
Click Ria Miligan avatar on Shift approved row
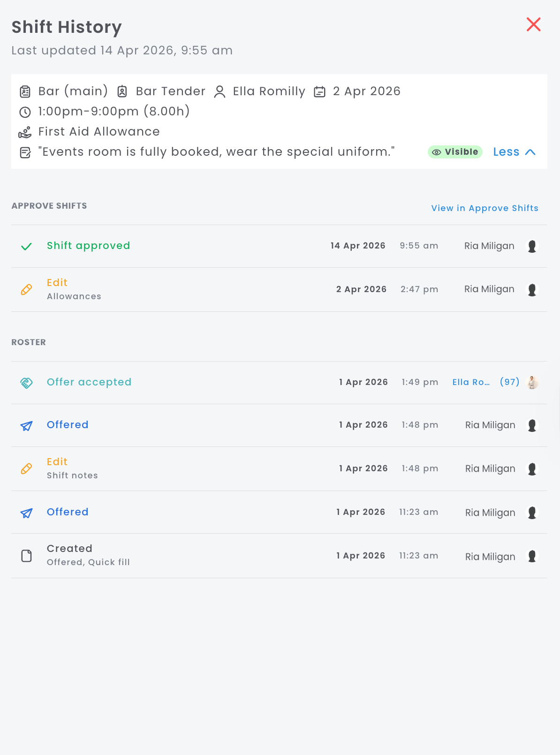click(532, 246)
